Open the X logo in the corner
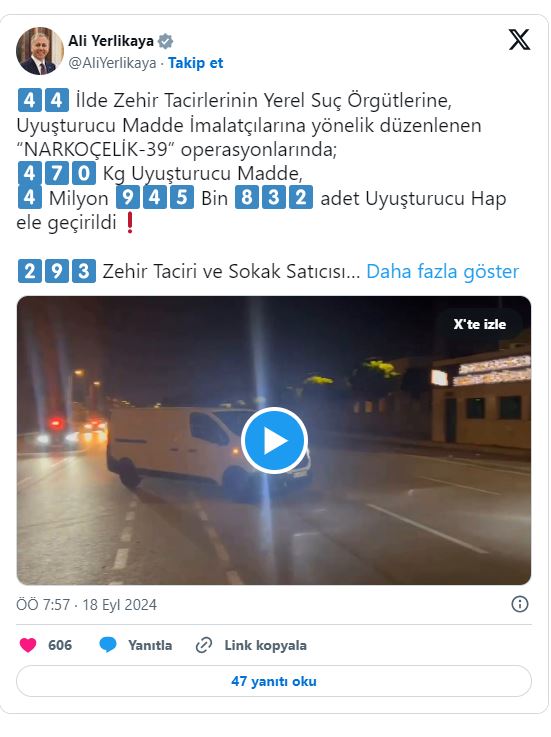The width and height of the screenshot is (551, 737). (x=519, y=39)
